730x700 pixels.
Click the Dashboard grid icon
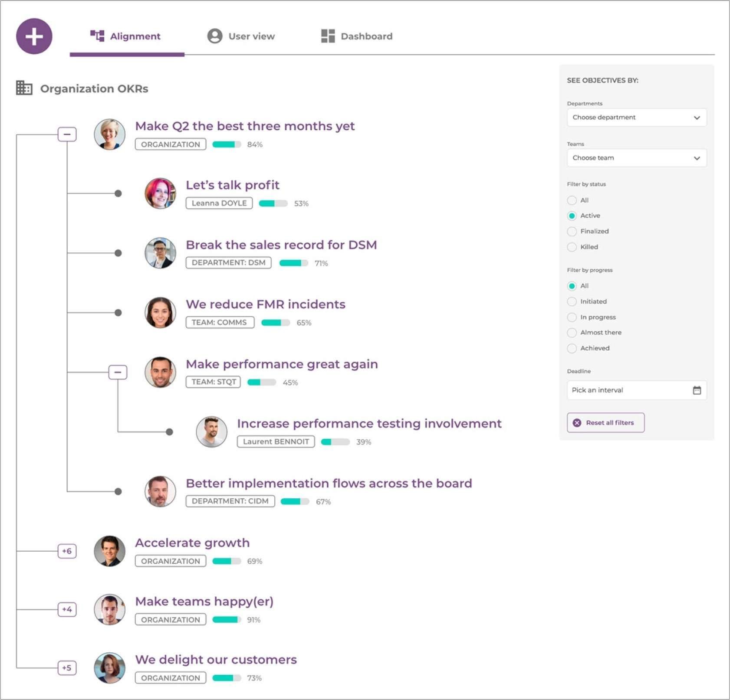pyautogui.click(x=328, y=36)
